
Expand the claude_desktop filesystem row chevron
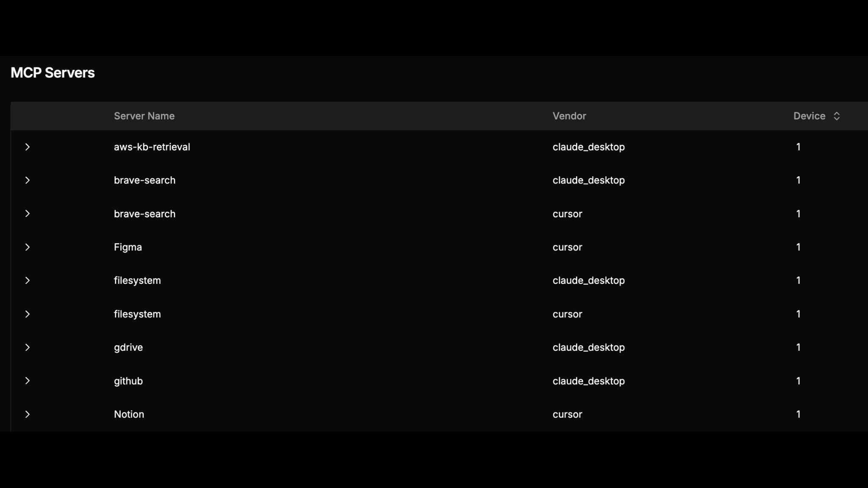click(x=28, y=280)
